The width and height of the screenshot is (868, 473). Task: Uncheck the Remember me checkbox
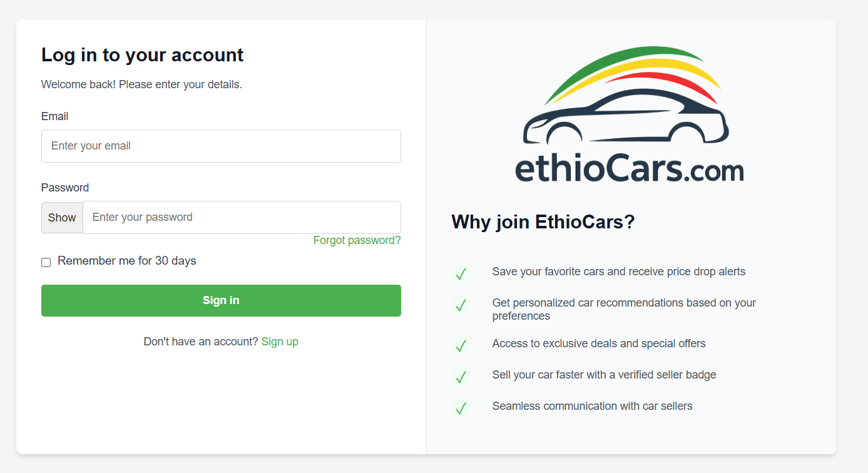coord(46,262)
